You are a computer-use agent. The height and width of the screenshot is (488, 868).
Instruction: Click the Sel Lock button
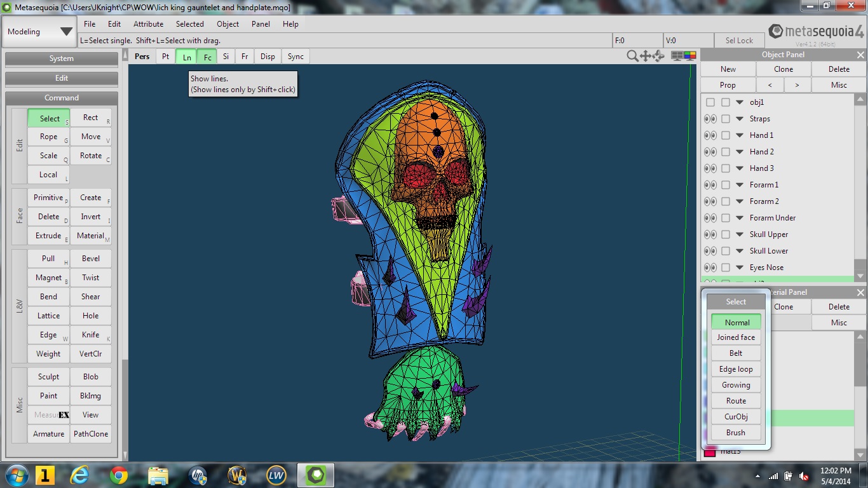coord(739,41)
